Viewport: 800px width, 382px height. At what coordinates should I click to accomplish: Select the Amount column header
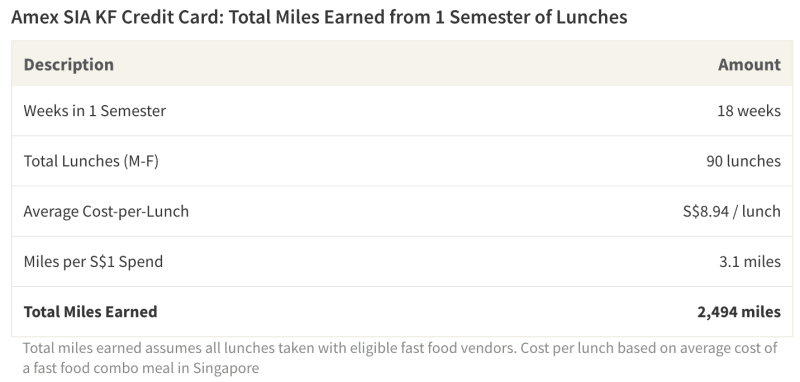749,64
